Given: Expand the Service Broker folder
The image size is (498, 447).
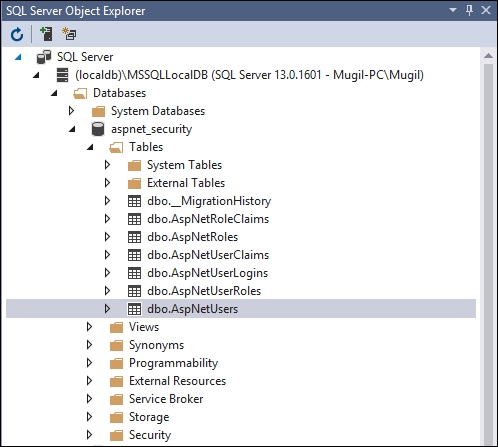Looking at the screenshot, I should [89, 399].
